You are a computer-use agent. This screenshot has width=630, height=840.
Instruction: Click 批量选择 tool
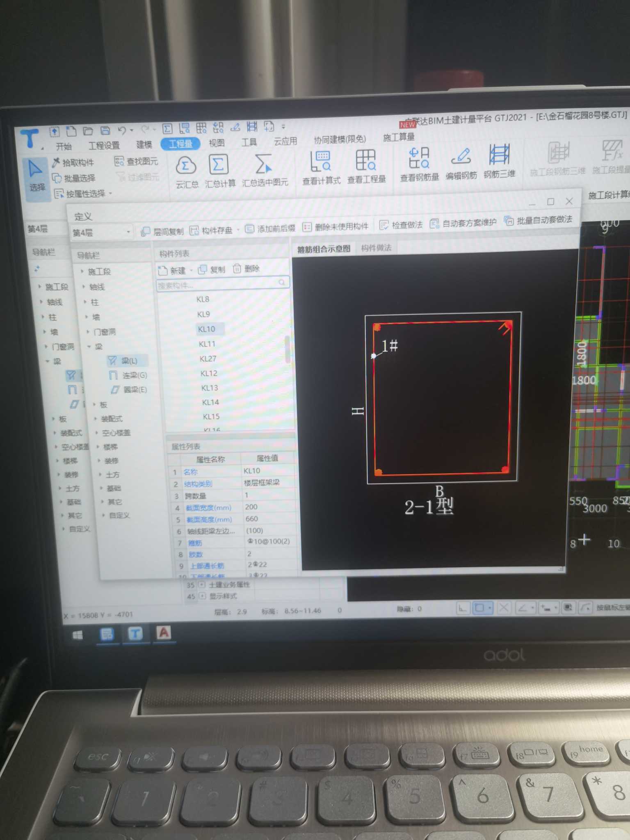[x=74, y=178]
